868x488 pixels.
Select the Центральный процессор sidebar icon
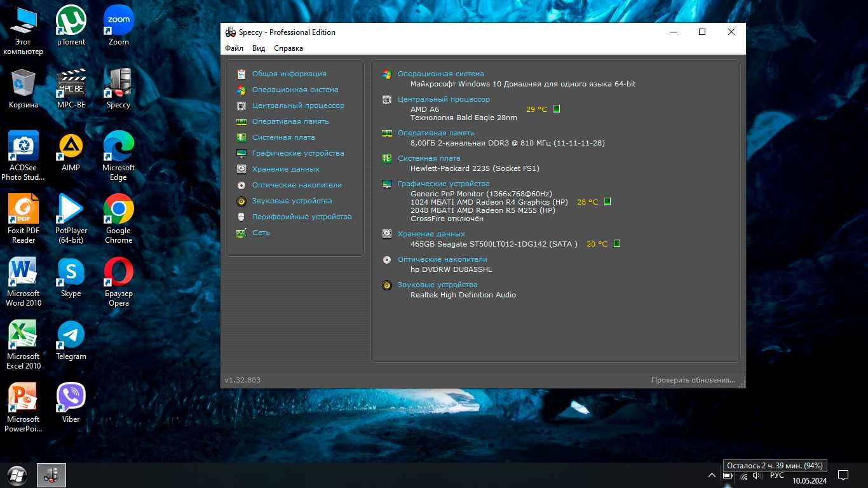(x=241, y=105)
